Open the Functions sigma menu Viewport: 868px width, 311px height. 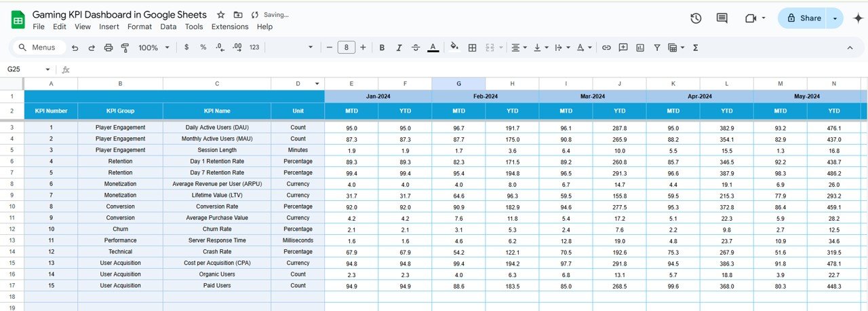(x=696, y=48)
